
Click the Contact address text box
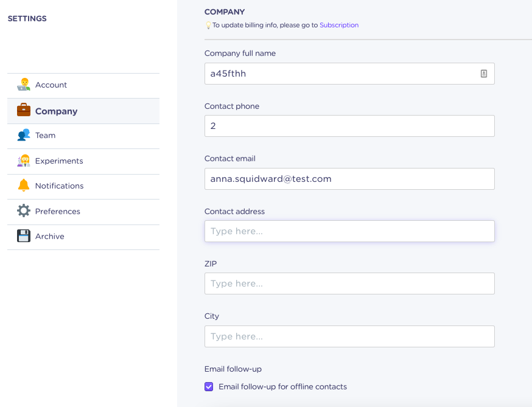tap(349, 231)
